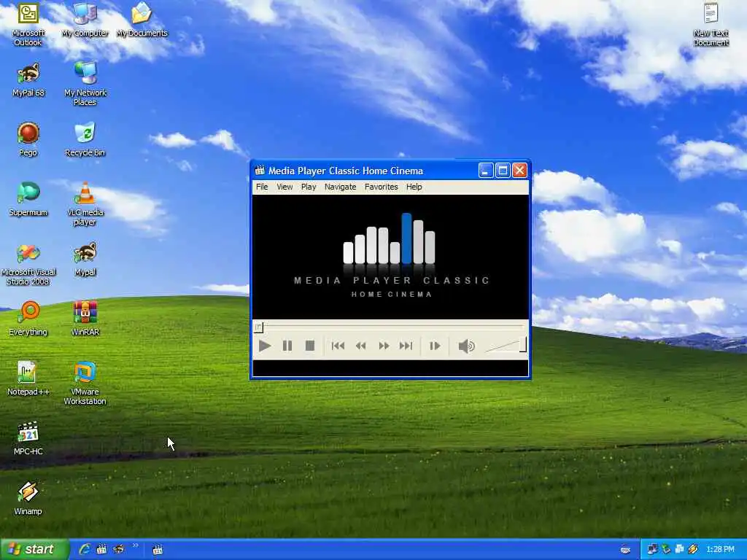This screenshot has height=560, width=747.
Task: Adjust the volume slider in player
Action: [x=506, y=346]
